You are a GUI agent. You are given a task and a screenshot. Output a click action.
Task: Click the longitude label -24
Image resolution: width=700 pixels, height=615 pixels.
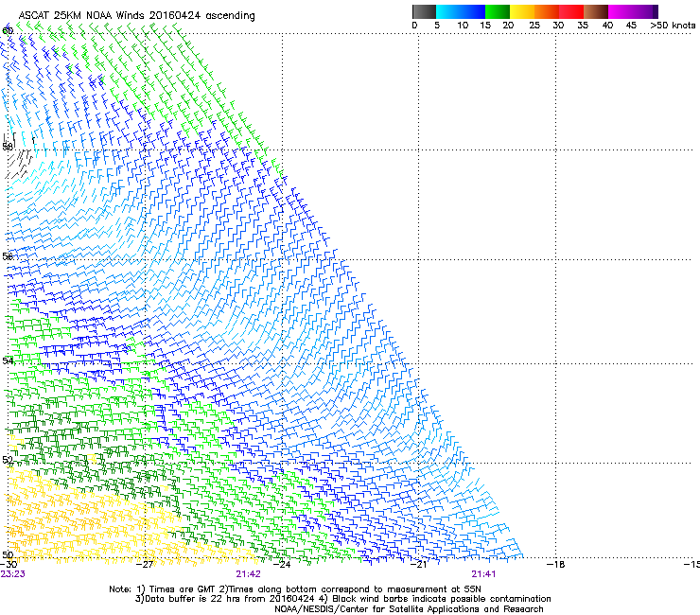[282, 565]
